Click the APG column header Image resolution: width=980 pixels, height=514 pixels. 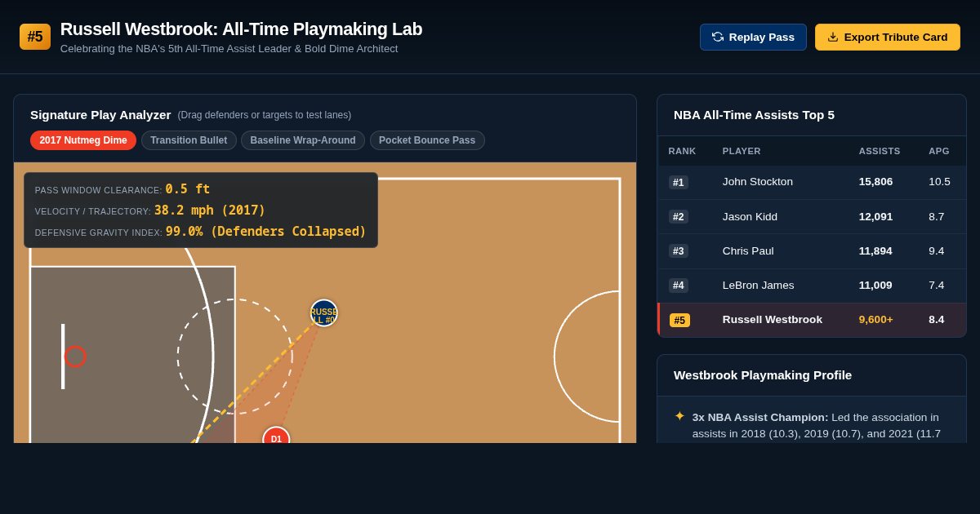click(x=939, y=151)
